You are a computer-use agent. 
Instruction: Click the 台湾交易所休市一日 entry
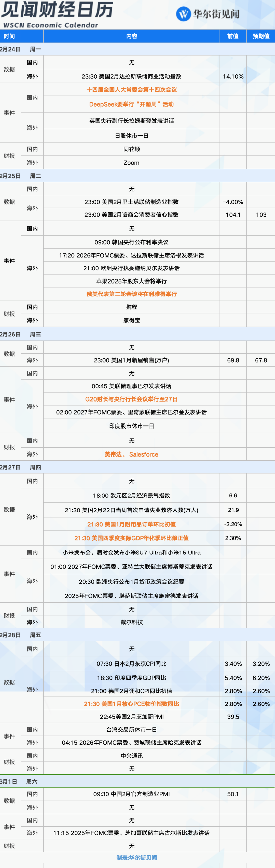(132, 730)
